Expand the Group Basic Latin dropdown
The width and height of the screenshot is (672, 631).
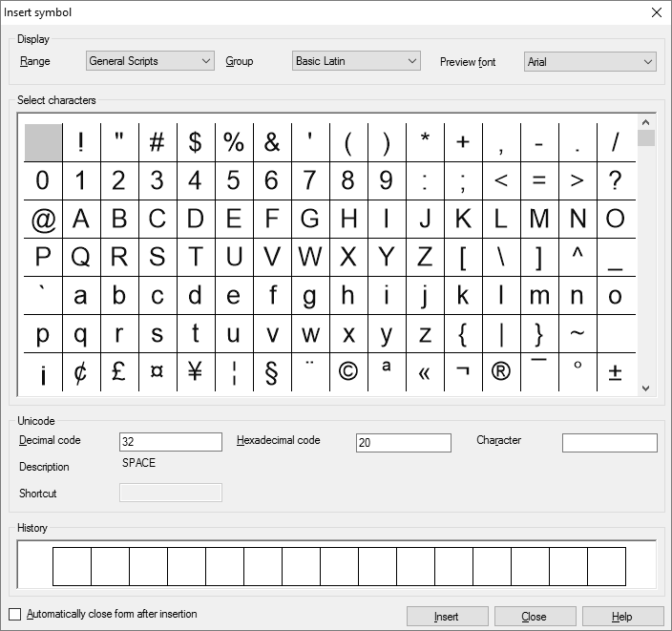click(356, 61)
